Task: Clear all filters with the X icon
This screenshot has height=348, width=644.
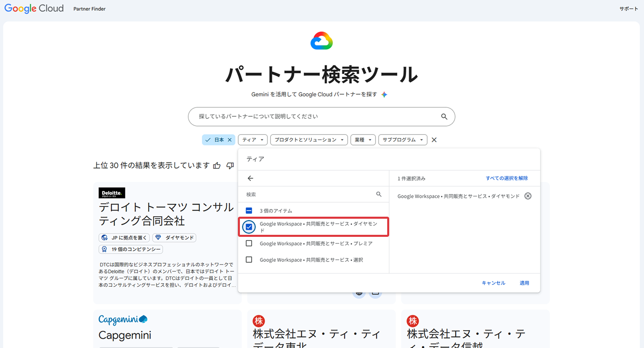Action: click(434, 140)
